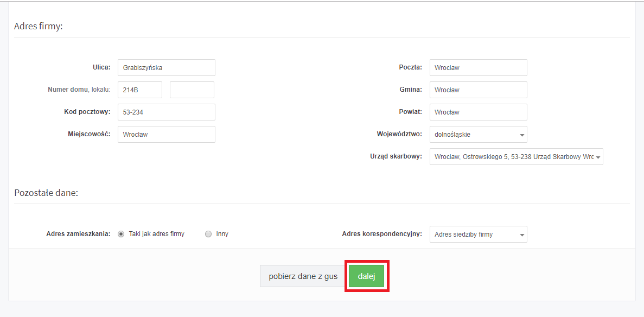Select the 'Taki jak adres firmy' radio button
The height and width of the screenshot is (317, 644).
[x=121, y=234]
